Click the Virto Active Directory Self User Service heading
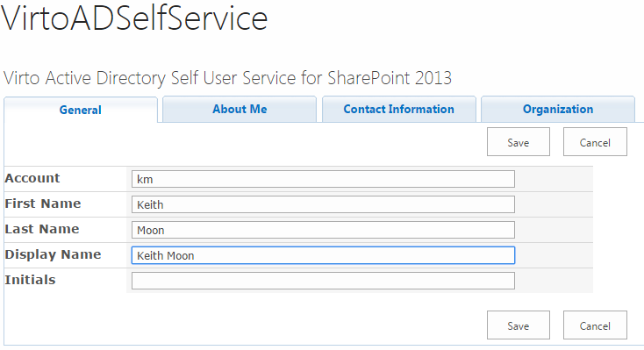644x350 pixels. click(x=227, y=78)
